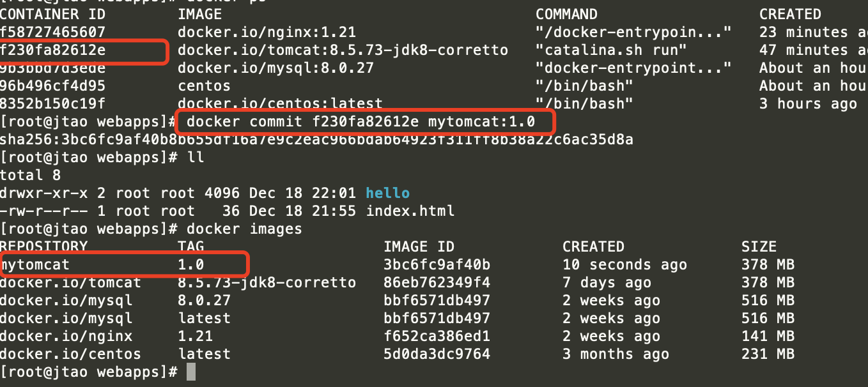Image resolution: width=868 pixels, height=387 pixels.
Task: Click the docker.io/mysql:8.0.27 container image
Action: pos(275,68)
